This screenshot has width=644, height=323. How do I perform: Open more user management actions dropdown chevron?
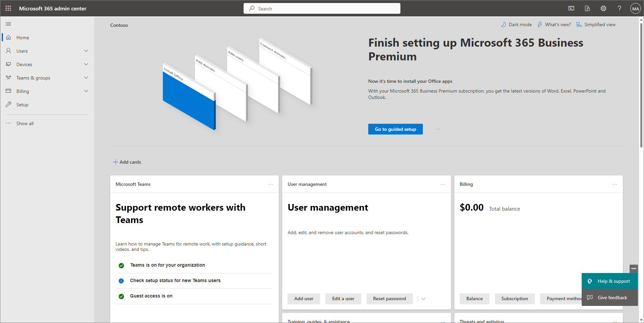[x=424, y=299]
